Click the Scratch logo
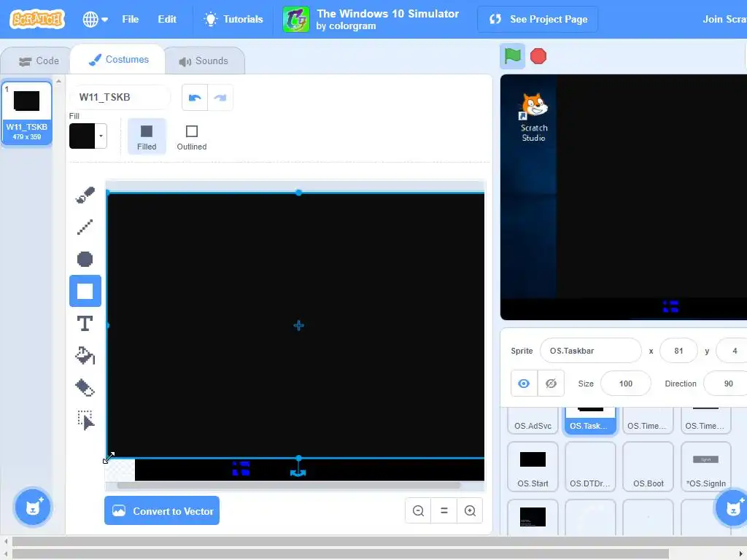Viewport: 747px width, 560px height. 37,19
